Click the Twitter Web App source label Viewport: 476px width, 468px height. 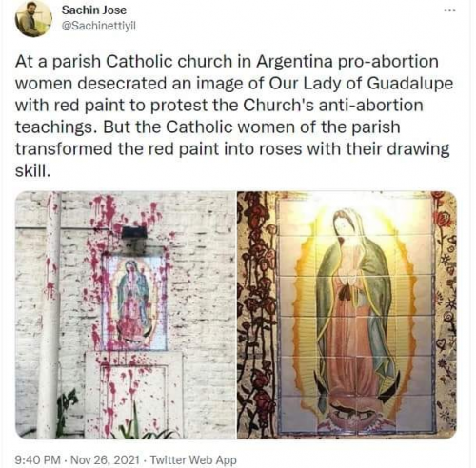[193, 459]
